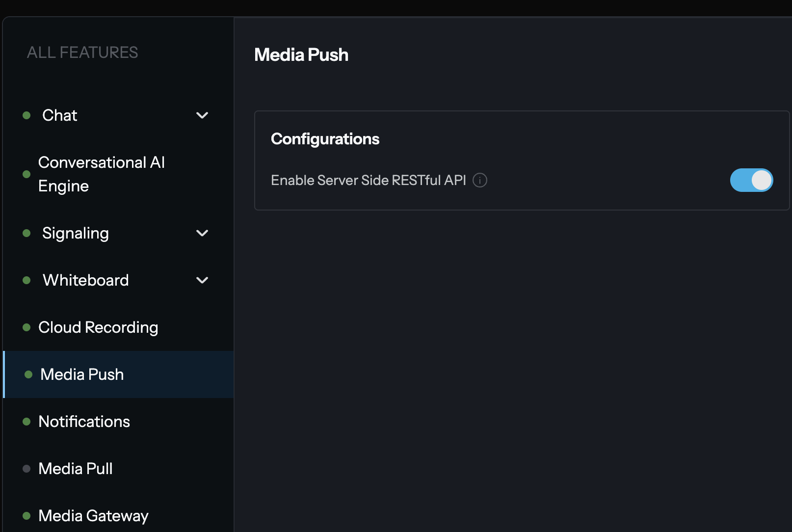Click the green status dot beside Chat
The image size is (792, 532).
(x=26, y=115)
